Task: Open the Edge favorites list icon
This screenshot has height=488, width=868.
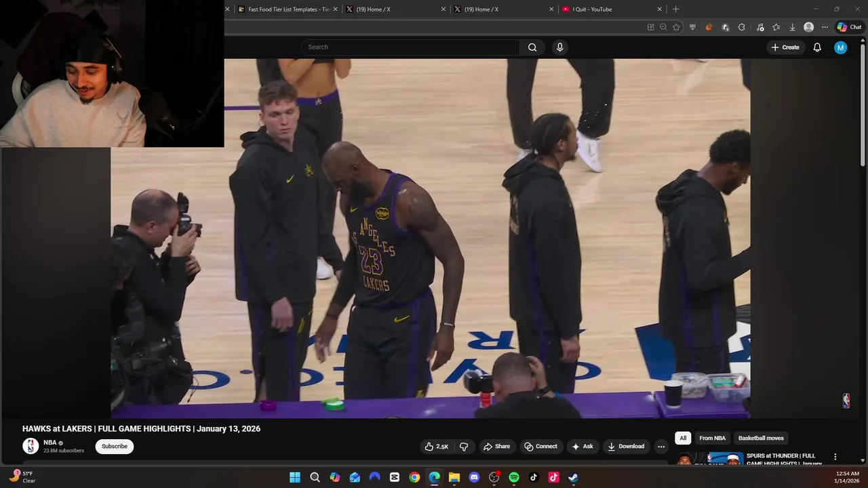Action: click(776, 27)
